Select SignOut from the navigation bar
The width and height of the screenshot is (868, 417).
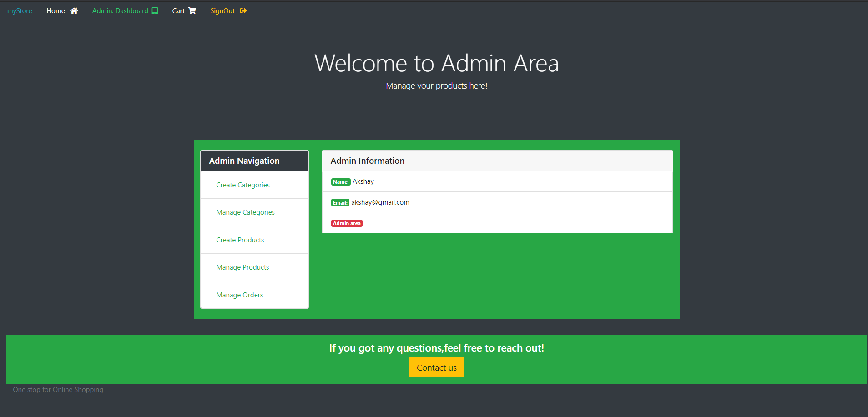[x=222, y=10]
